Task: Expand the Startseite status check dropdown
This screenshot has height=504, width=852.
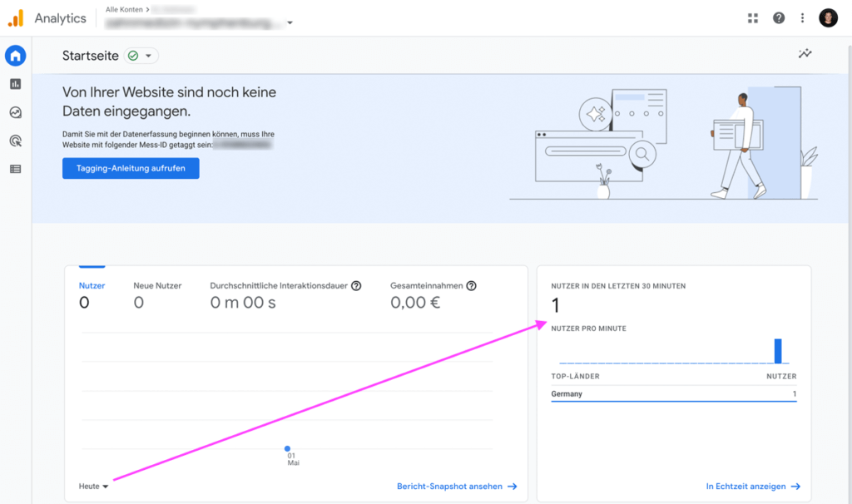Action: click(141, 56)
